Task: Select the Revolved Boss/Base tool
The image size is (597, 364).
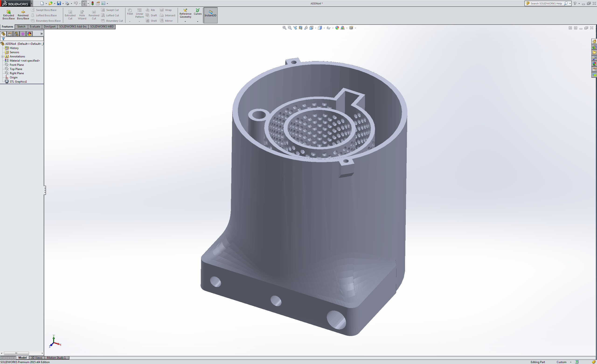Action: pos(23,15)
